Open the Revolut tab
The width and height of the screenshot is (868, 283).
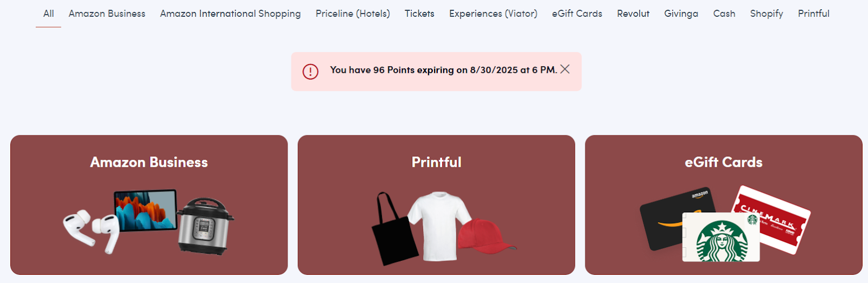coord(633,14)
